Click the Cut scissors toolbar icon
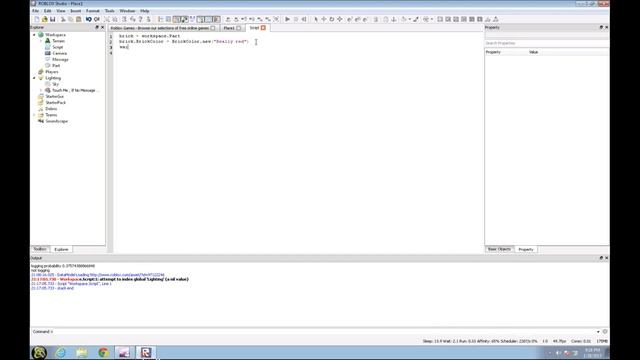 point(63,19)
